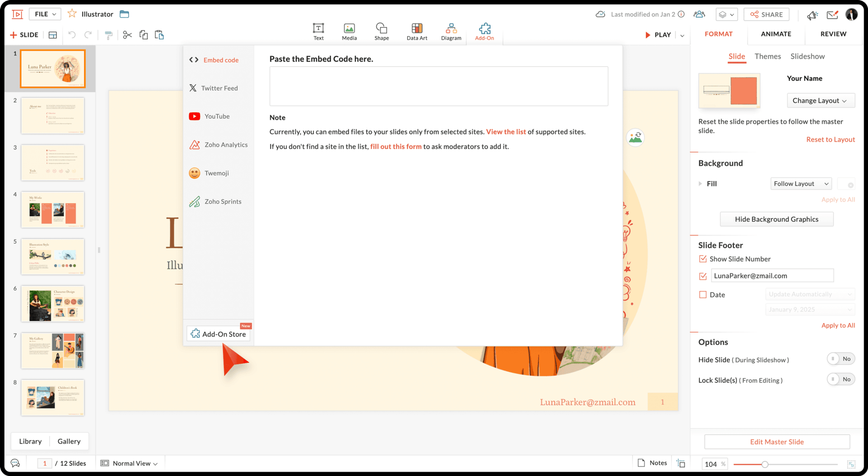Open the Notes panel
The width and height of the screenshot is (868, 476).
click(x=652, y=462)
